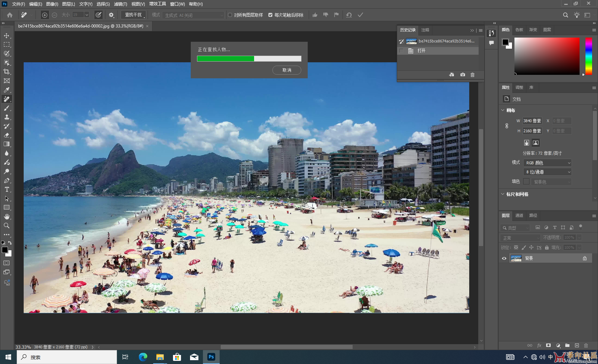Cancel the people search with 取消

(x=287, y=70)
